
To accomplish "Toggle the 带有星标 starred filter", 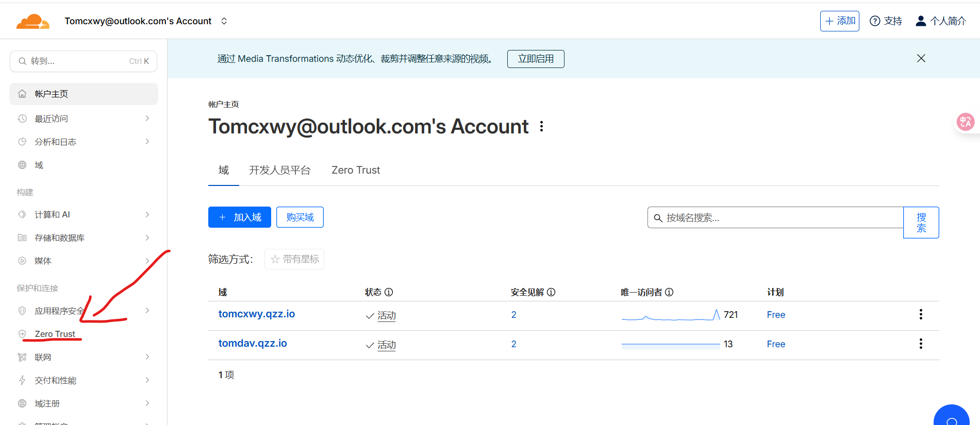I will [294, 259].
